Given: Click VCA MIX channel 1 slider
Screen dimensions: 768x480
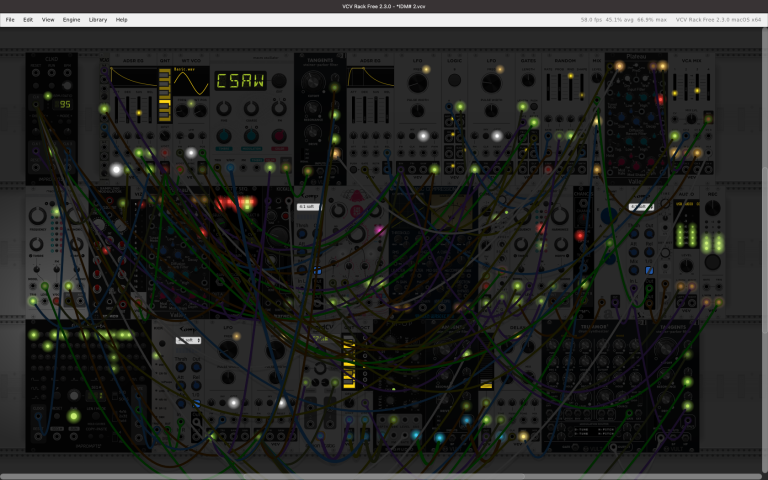Looking at the screenshot, I should coord(675,87).
